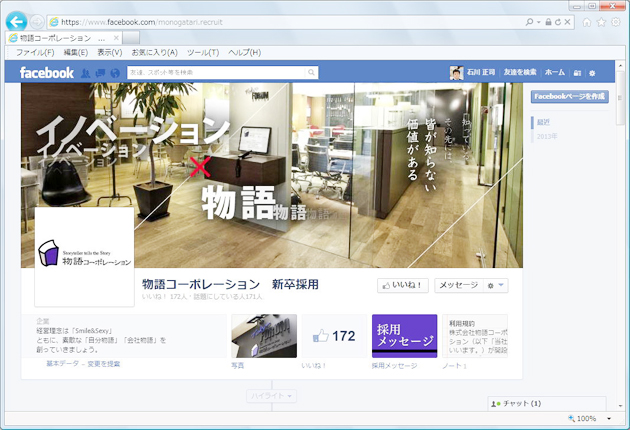The width and height of the screenshot is (630, 430).
Task: Click the 友達を検索 link
Action: [520, 72]
